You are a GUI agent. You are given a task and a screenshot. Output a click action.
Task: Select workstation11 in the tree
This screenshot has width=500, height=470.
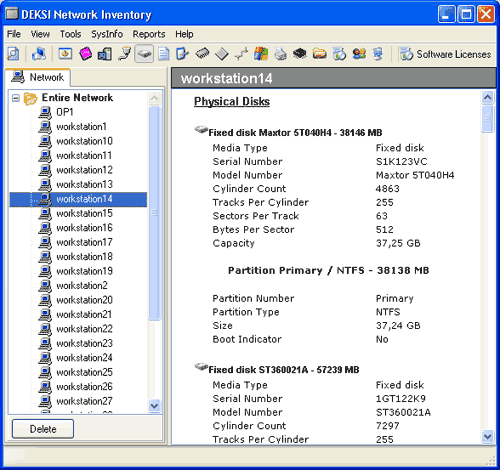coord(84,155)
